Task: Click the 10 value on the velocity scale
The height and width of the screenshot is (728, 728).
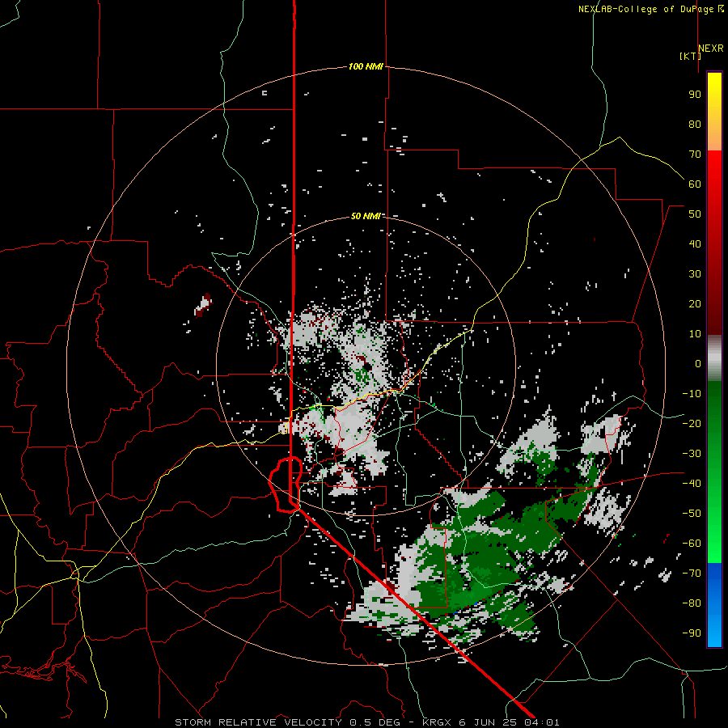Action: pyautogui.click(x=695, y=334)
